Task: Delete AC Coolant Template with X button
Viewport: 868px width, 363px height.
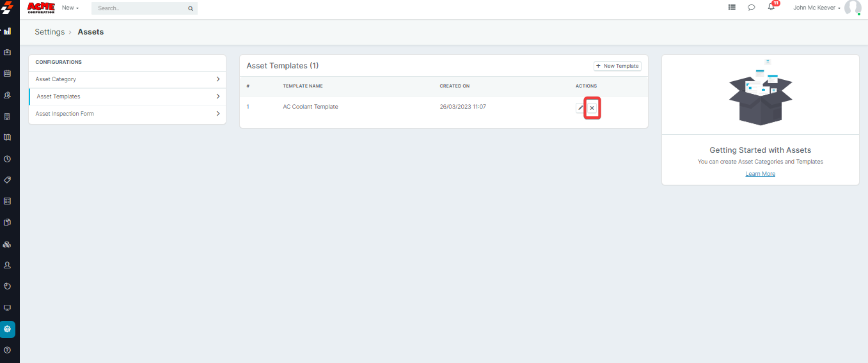Action: pos(592,108)
